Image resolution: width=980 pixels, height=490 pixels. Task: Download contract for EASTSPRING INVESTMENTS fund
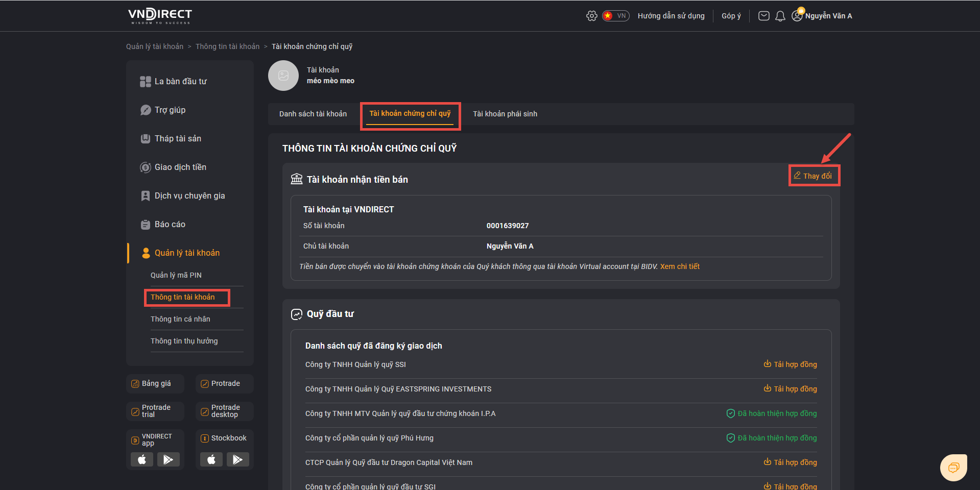pos(790,389)
